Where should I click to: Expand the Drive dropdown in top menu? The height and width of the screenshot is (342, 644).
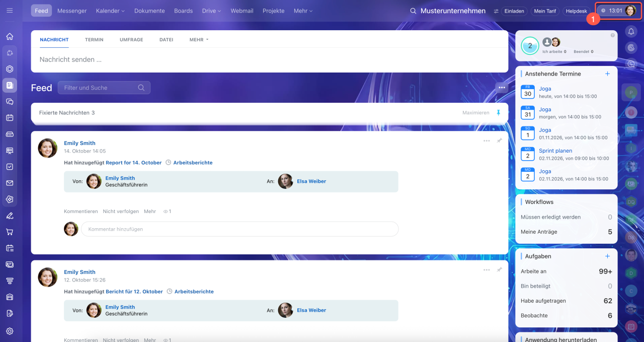[x=211, y=11]
